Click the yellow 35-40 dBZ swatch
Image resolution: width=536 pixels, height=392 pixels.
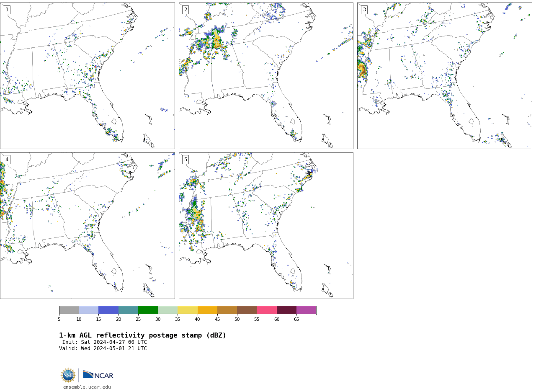tap(188, 310)
